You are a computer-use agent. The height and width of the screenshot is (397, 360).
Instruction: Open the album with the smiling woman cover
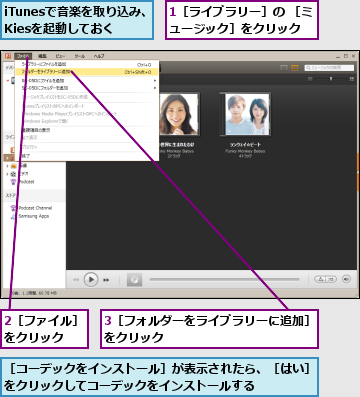coord(179,114)
